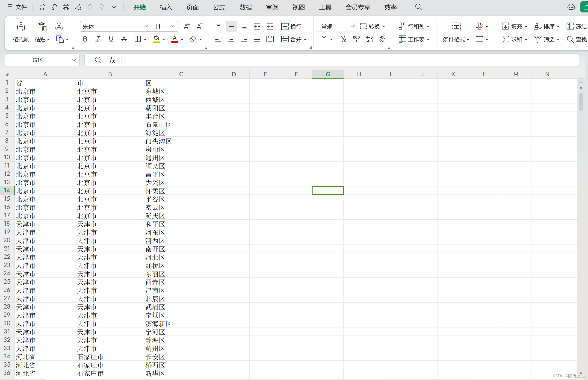This screenshot has width=588, height=380.
Task: Select font color swatch in toolbar
Action: [174, 39]
